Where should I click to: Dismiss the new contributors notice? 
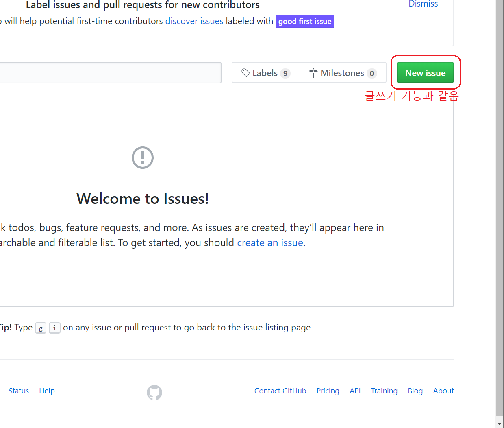[x=423, y=4]
